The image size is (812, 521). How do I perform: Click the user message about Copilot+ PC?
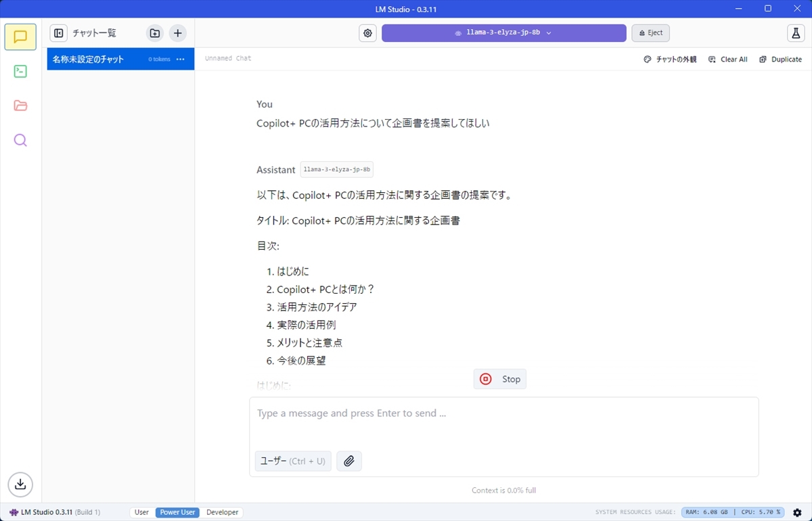pos(373,123)
